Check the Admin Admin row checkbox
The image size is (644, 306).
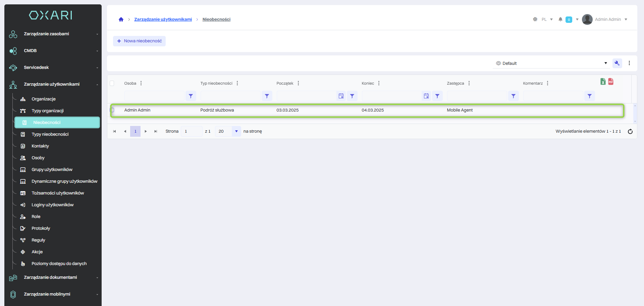point(112,110)
